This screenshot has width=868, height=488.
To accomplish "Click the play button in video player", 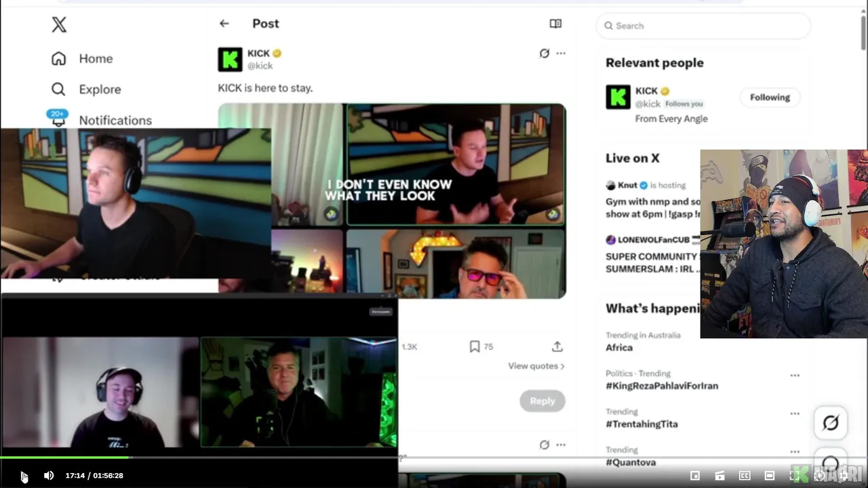I will 23,476.
